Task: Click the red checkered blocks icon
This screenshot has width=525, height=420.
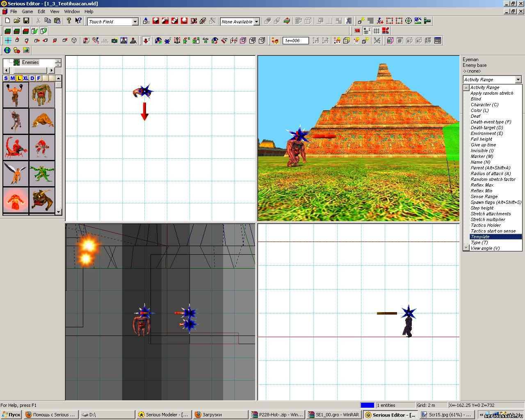Action: click(386, 31)
